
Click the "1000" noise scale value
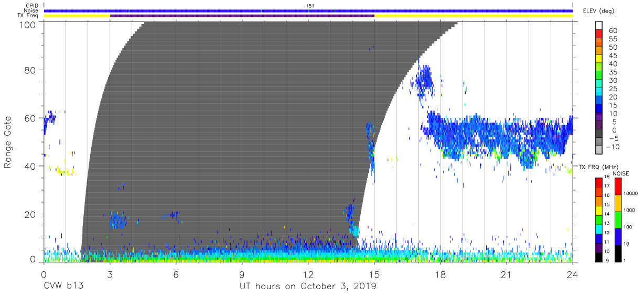pos(628,210)
